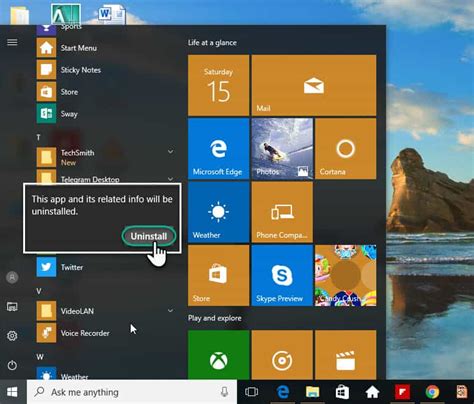Open the folder icon on the desktop
474x404 pixels.
pos(19,15)
